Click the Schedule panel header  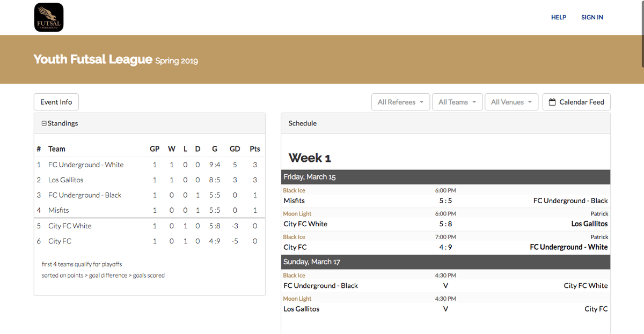[445, 123]
